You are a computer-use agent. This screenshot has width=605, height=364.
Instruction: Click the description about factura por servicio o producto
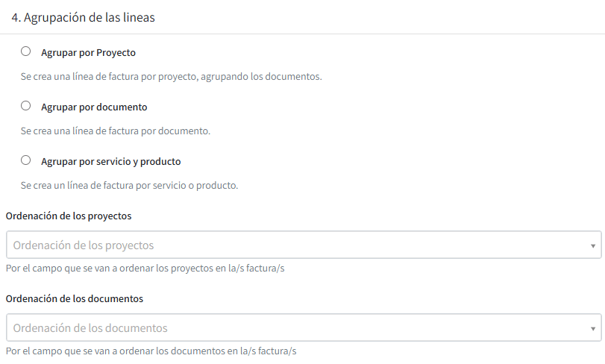point(129,185)
